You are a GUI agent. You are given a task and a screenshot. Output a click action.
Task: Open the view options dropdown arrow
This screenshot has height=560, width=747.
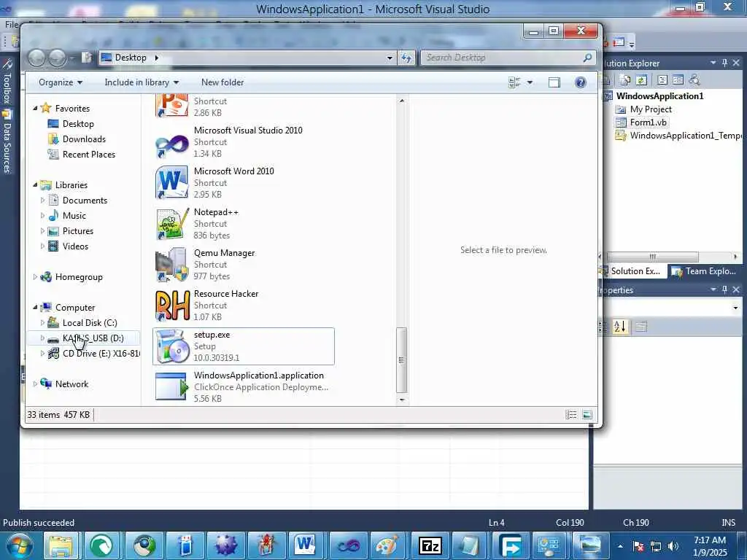pos(530,82)
